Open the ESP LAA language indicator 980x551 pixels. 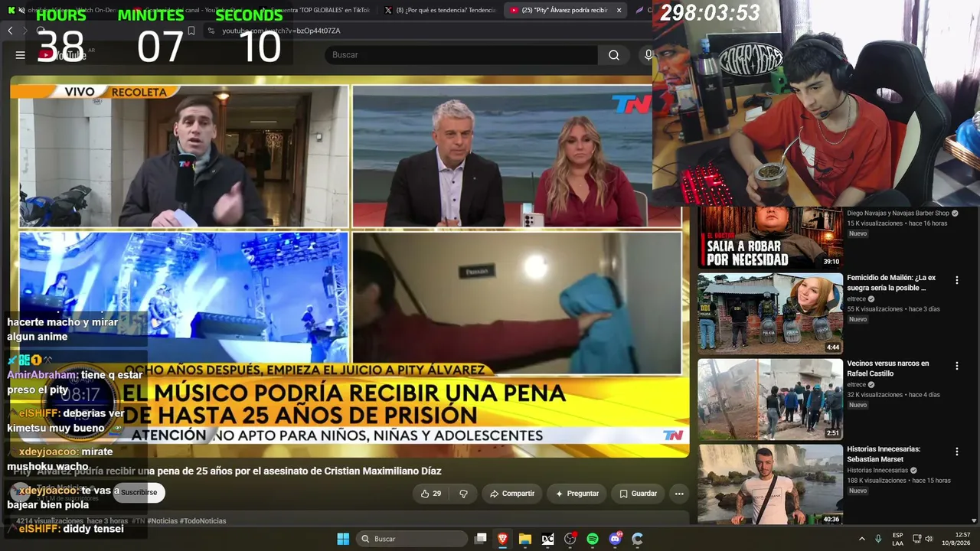tap(897, 539)
